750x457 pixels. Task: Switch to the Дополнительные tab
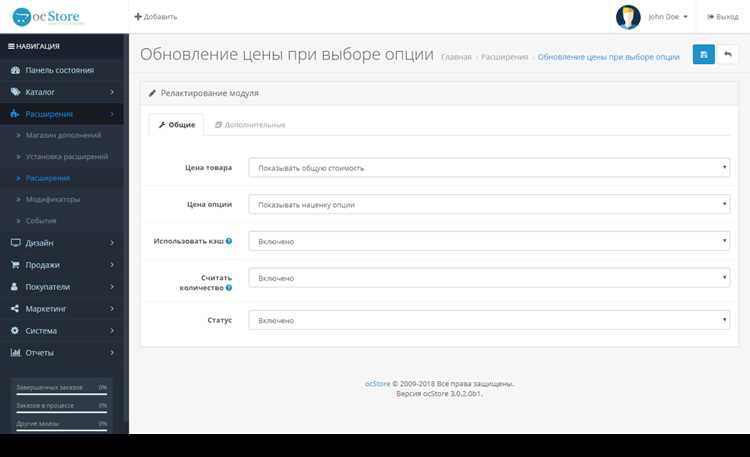[250, 125]
